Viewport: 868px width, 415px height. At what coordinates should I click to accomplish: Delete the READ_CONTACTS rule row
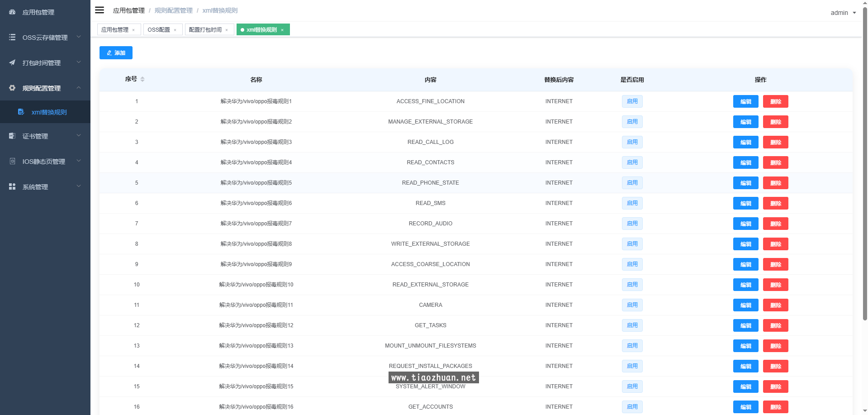point(775,162)
